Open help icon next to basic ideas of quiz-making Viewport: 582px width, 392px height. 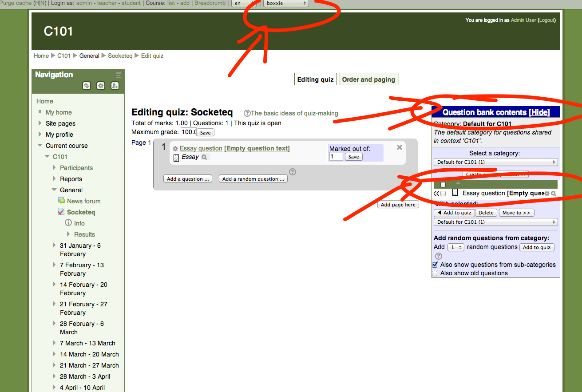[247, 113]
